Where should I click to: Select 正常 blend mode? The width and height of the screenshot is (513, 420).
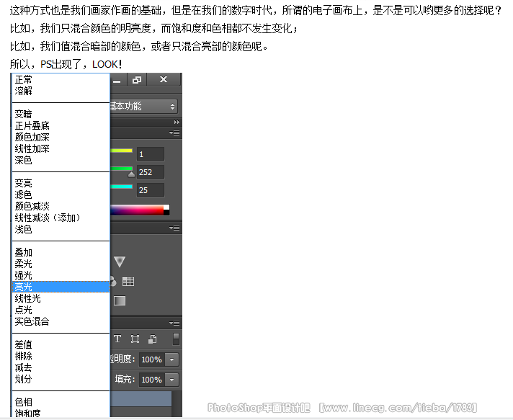[x=61, y=79]
